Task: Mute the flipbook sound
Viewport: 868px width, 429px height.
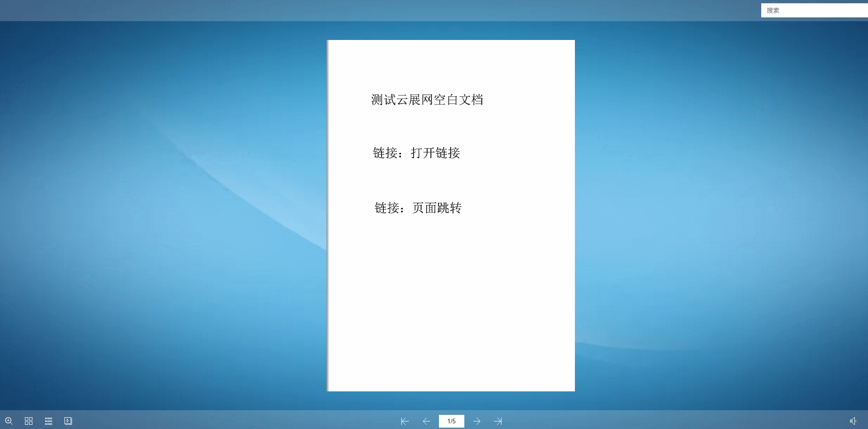Action: tap(853, 421)
